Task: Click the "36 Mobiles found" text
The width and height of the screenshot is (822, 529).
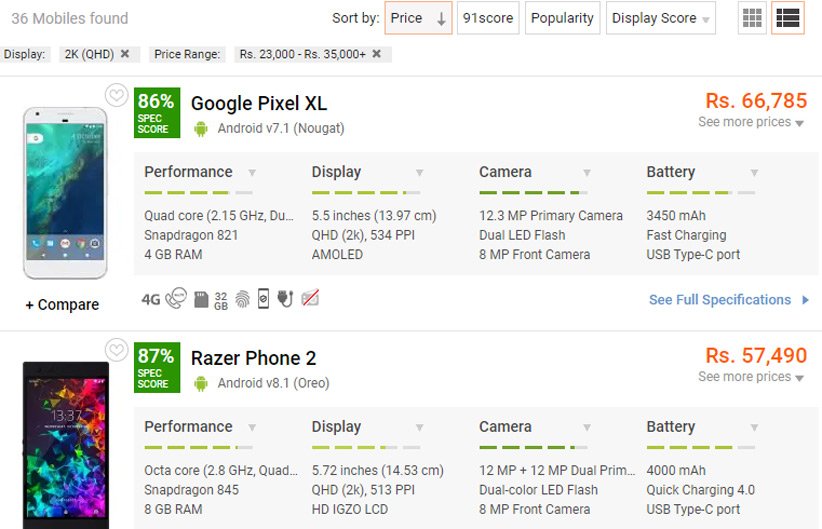Action: pyautogui.click(x=70, y=18)
